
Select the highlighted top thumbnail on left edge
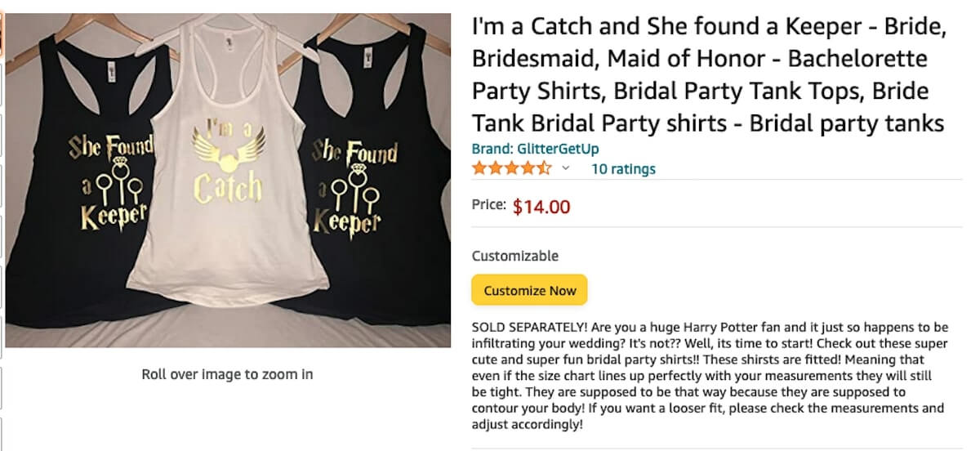pyautogui.click(x=2, y=33)
